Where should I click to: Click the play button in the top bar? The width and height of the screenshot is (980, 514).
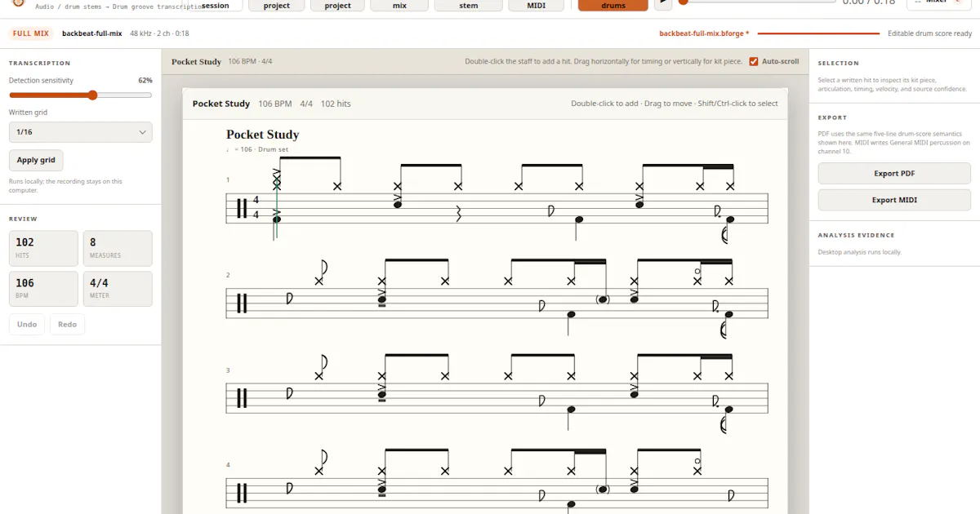(663, 3)
